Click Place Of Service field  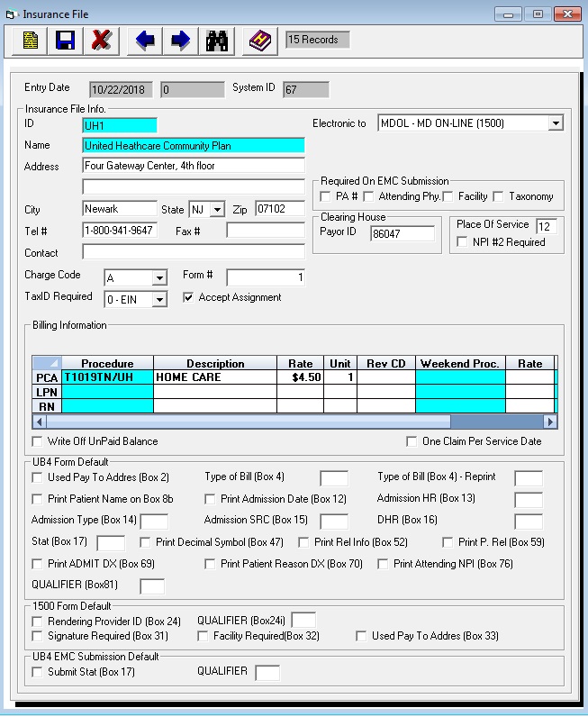pyautogui.click(x=547, y=226)
